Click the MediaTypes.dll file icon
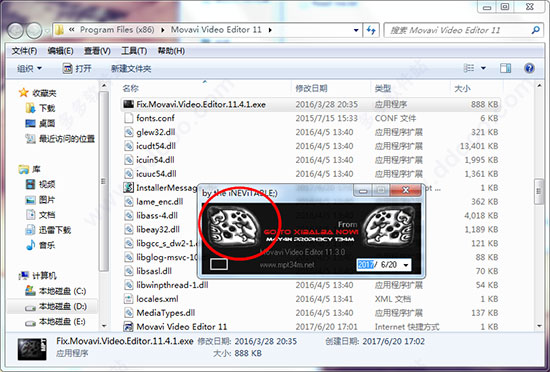 tap(129, 313)
